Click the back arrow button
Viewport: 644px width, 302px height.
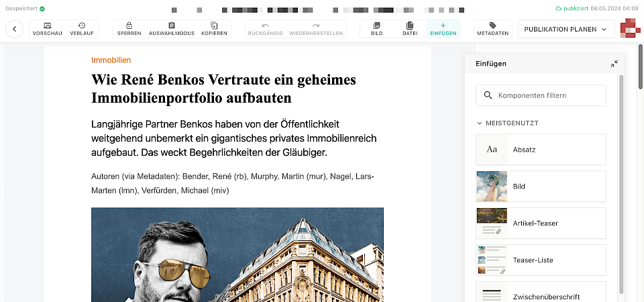point(14,29)
